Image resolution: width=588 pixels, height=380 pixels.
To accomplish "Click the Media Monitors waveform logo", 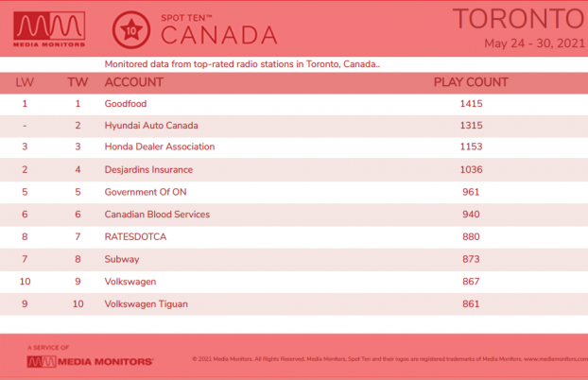I will [x=49, y=29].
